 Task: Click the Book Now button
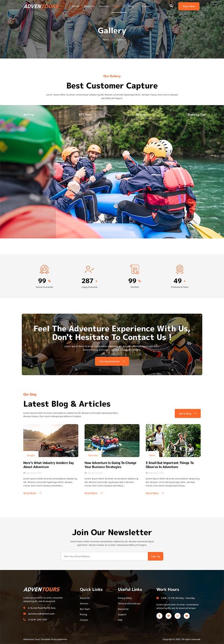(189, 6)
